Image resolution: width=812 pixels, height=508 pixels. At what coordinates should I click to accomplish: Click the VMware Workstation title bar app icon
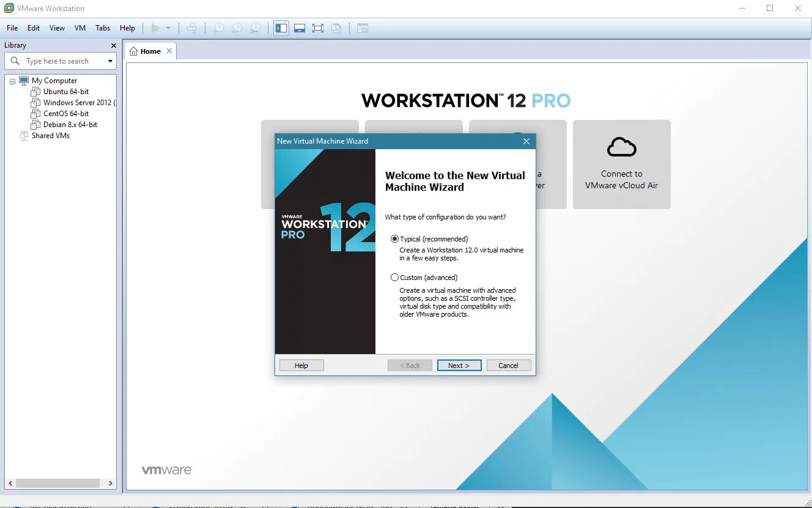click(x=9, y=9)
